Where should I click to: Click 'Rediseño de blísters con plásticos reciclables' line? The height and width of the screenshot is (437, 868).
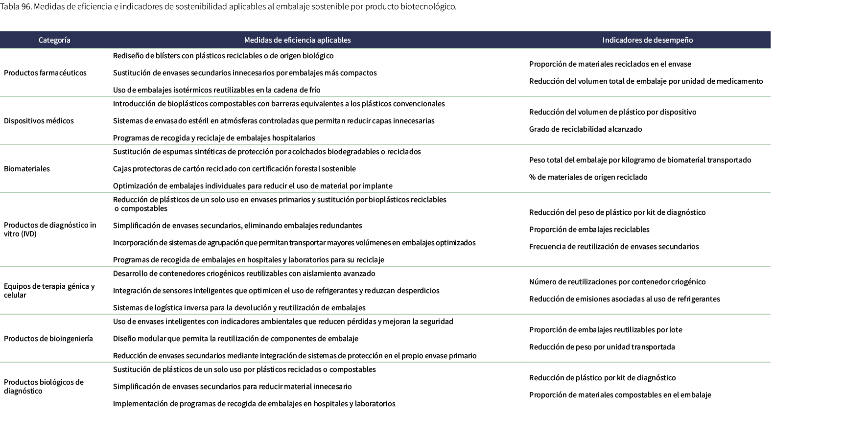coord(223,56)
